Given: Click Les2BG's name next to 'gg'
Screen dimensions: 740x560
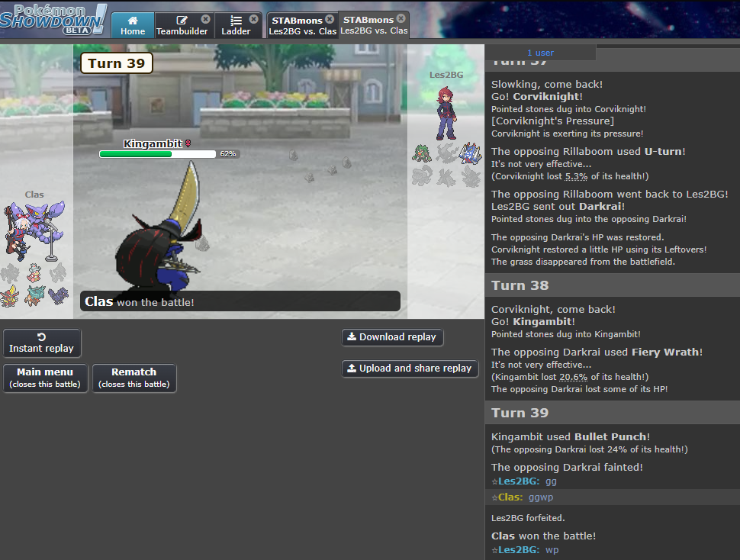Looking at the screenshot, I should coord(519,481).
